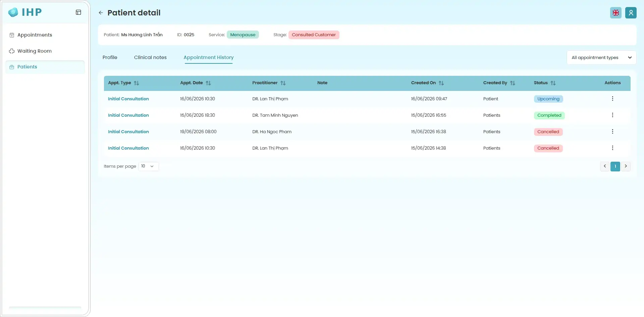Expand All appointment types dropdown
This screenshot has width=644, height=317.
(601, 57)
